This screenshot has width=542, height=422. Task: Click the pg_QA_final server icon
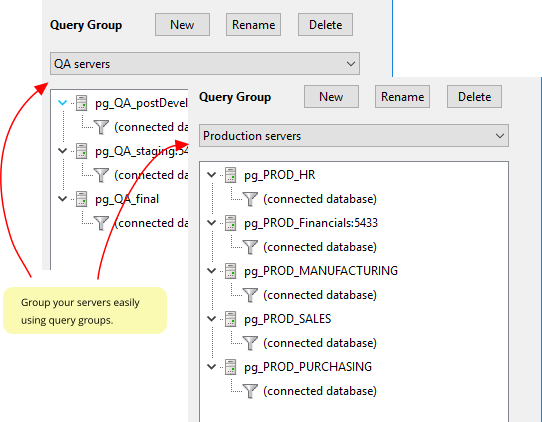coord(82,199)
